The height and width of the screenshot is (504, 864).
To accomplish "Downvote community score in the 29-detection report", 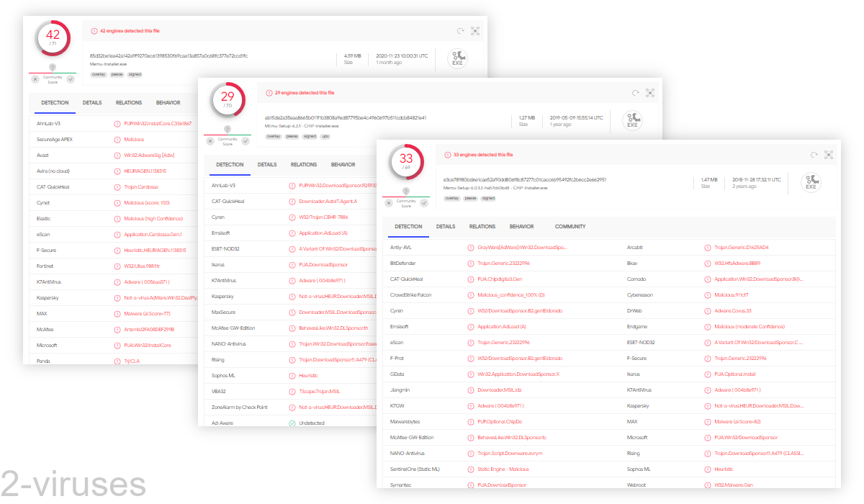I will pyautogui.click(x=210, y=140).
